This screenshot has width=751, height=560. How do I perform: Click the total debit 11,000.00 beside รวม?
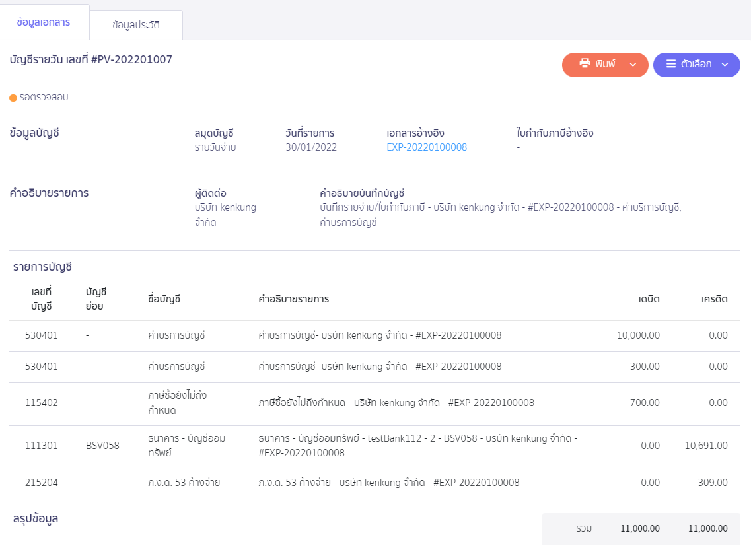click(640, 528)
